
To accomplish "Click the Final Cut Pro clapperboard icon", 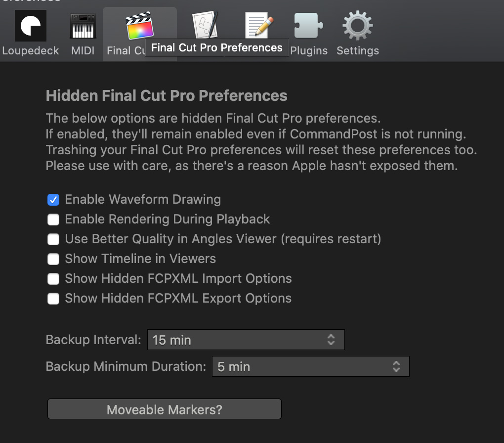I will tap(139, 25).
